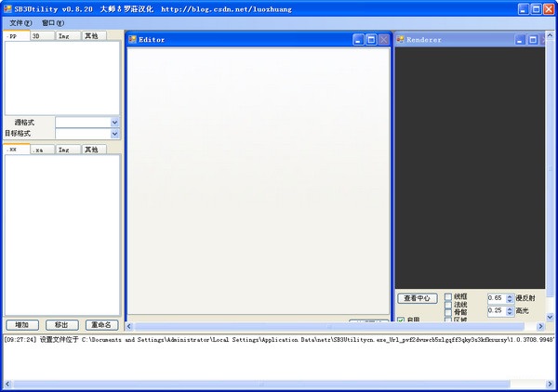Image resolution: width=558 pixels, height=392 pixels.
Task: Click the SB3Utility app icon in title bar
Action: point(7,9)
